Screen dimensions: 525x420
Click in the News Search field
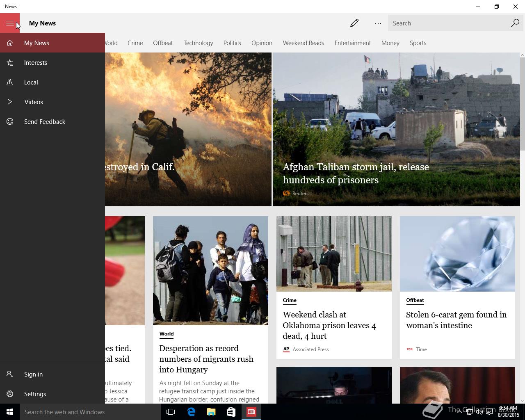tap(447, 23)
